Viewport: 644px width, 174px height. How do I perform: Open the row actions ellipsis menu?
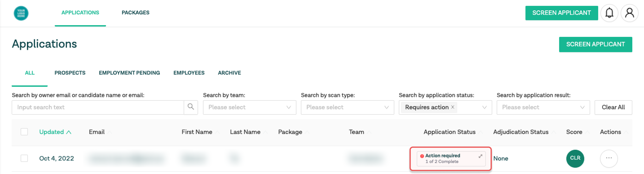tap(609, 158)
